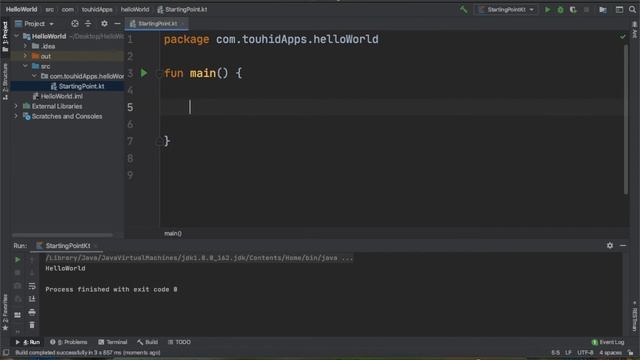Viewport: 640px width, 360px height.
Task: Open Search Everywhere magnifier icon
Action: point(632,9)
